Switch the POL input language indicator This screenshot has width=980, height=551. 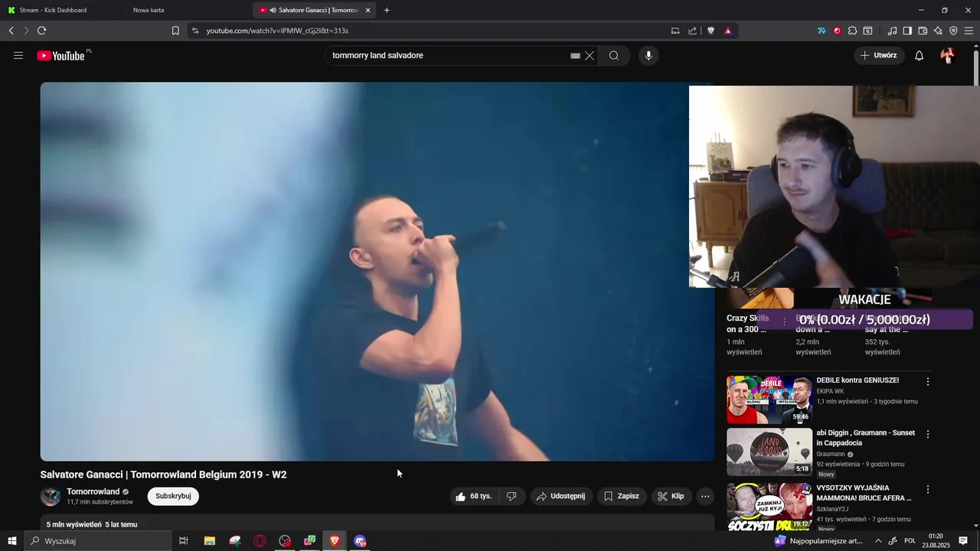point(910,541)
